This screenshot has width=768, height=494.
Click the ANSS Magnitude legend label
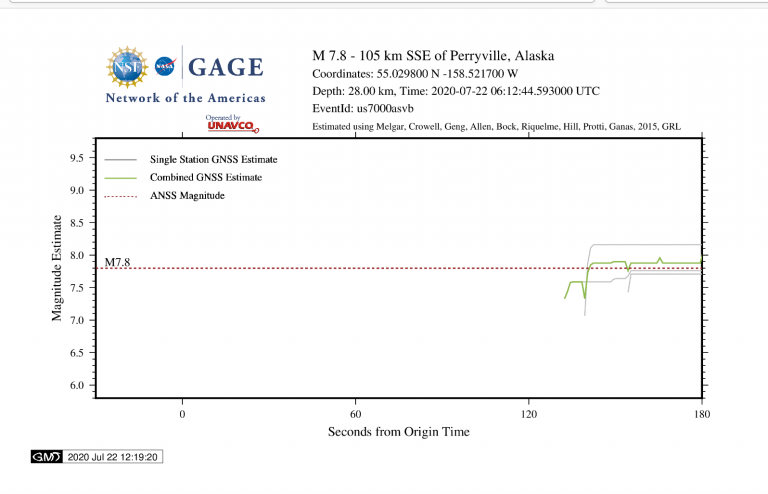point(187,195)
